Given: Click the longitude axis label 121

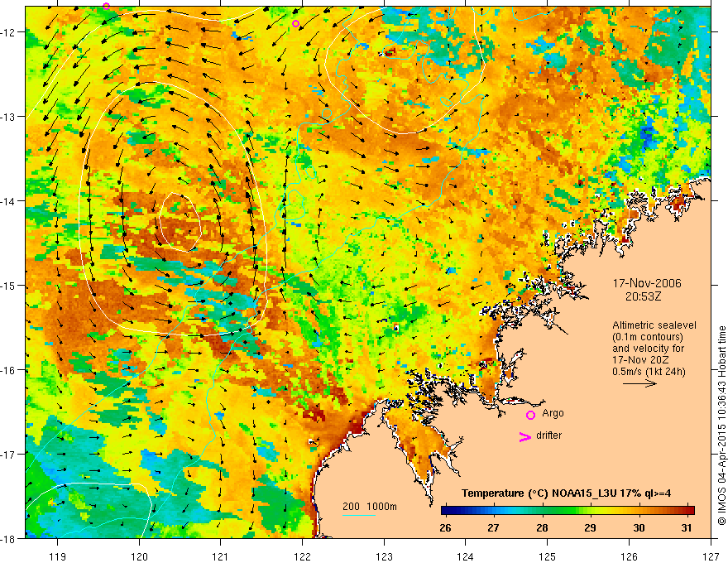Looking at the screenshot, I should (220, 556).
